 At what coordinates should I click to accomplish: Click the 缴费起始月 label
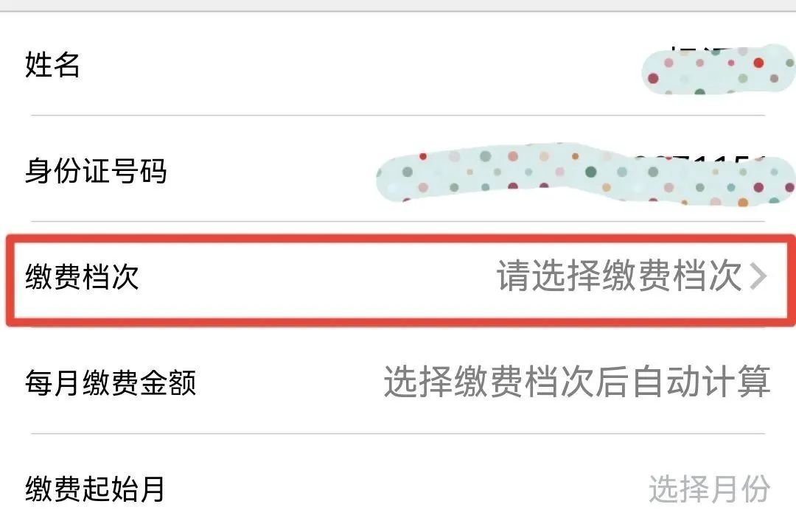click(x=95, y=489)
